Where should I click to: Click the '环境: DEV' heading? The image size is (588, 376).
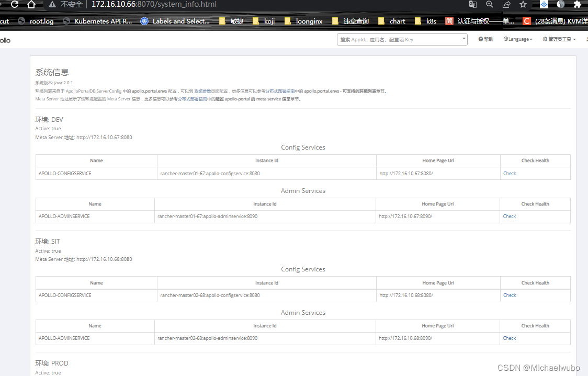click(x=49, y=120)
